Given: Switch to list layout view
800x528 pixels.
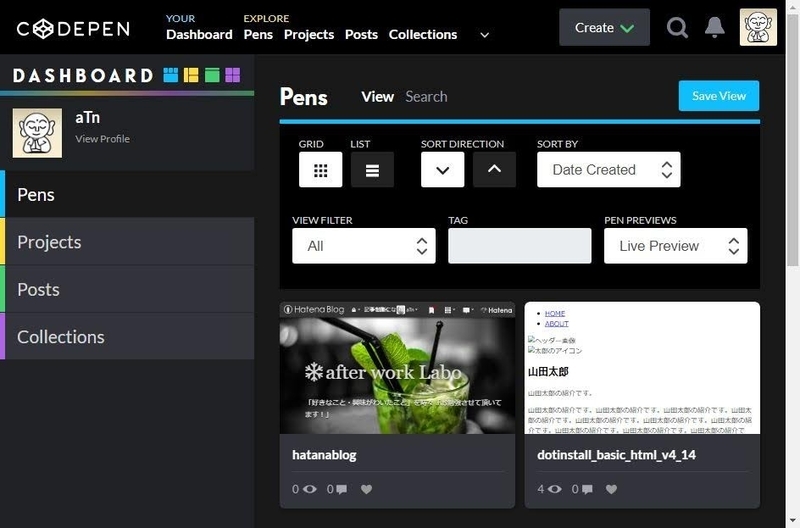Looking at the screenshot, I should coord(372,170).
